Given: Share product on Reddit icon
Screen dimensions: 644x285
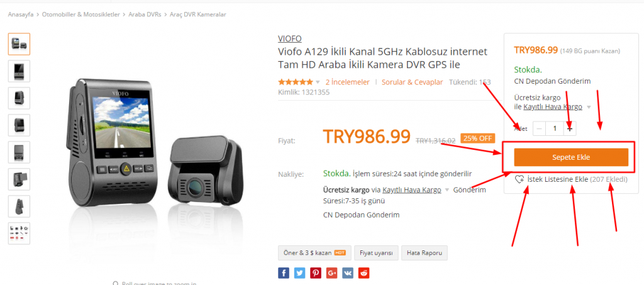Looking at the screenshot, I should pyautogui.click(x=364, y=272).
